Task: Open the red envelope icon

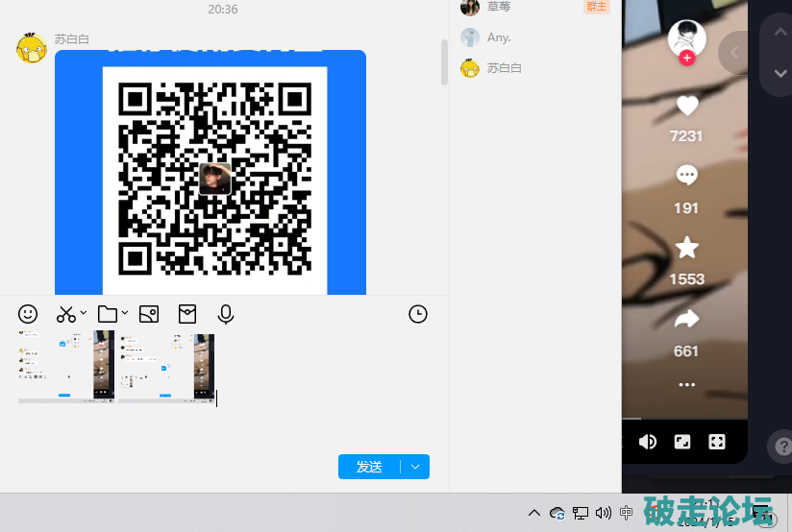Action: 186,314
